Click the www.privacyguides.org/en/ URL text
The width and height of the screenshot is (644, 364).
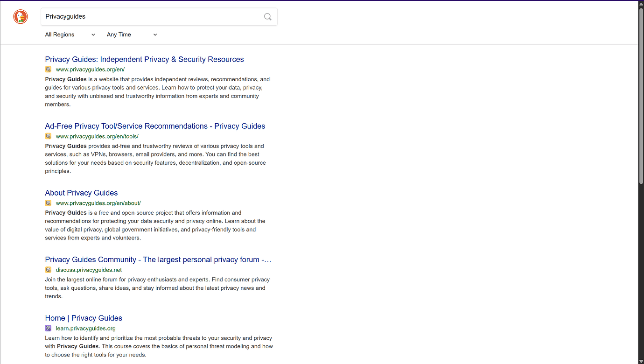click(90, 69)
